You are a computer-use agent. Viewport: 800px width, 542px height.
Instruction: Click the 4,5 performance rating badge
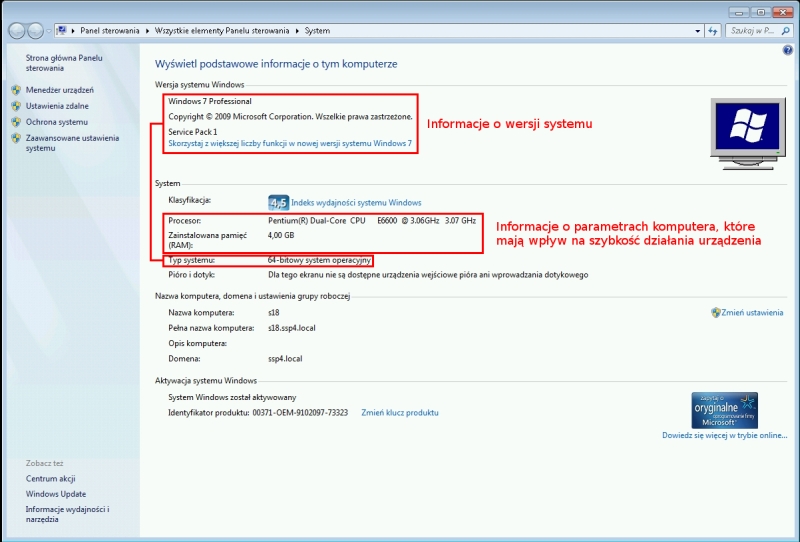(x=279, y=203)
